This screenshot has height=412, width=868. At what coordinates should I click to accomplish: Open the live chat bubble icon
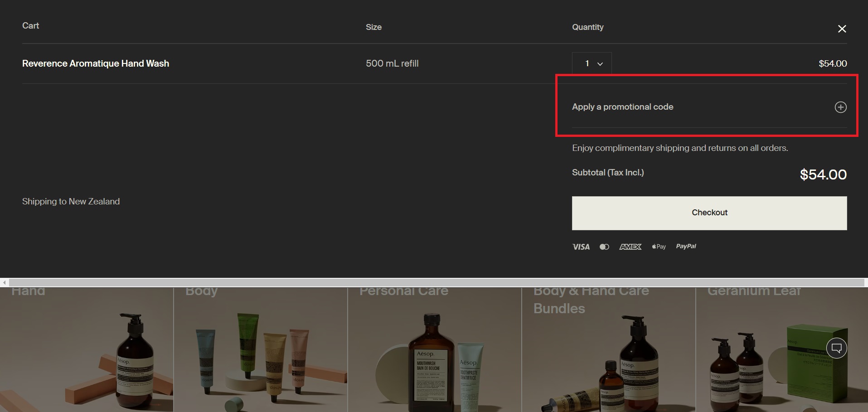(837, 348)
